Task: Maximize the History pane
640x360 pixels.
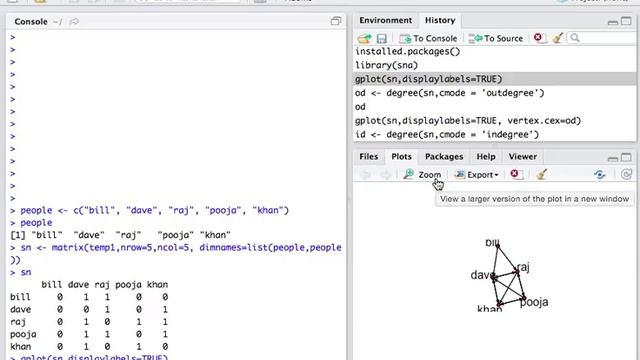Action: pyautogui.click(x=626, y=21)
